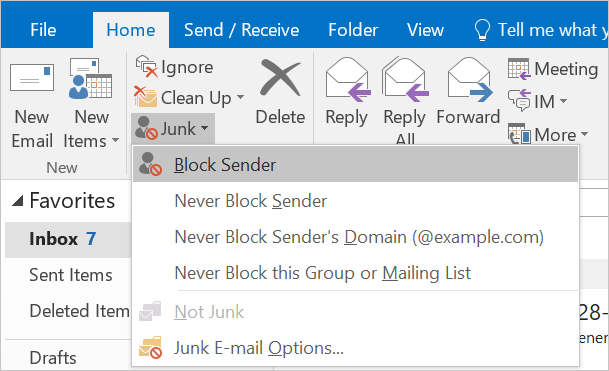
Task: Click the Meeting reply icon
Action: pos(519,69)
